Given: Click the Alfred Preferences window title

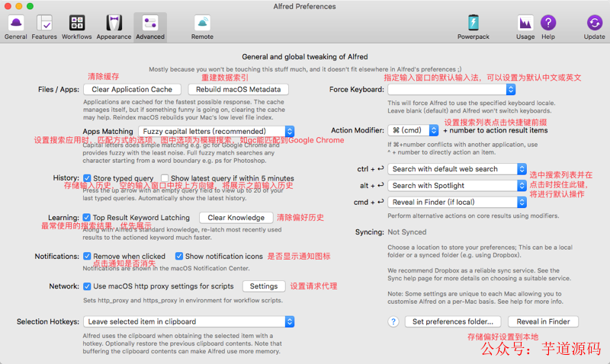Looking at the screenshot, I should point(304,7).
